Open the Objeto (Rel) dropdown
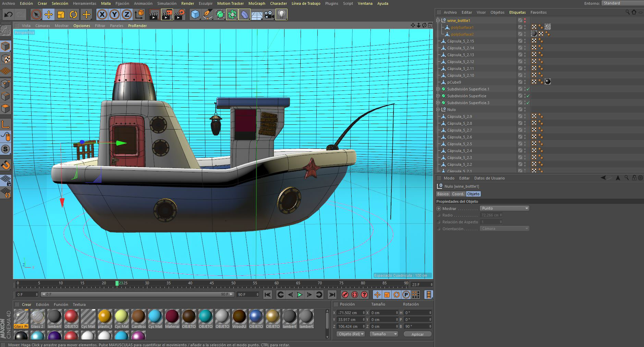The image size is (644, 347). click(351, 334)
